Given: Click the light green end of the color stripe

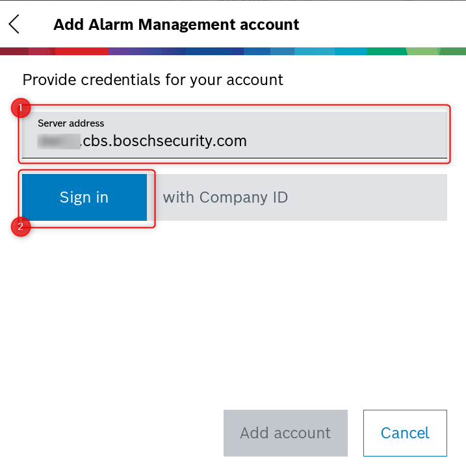Looking at the screenshot, I should point(426,51).
